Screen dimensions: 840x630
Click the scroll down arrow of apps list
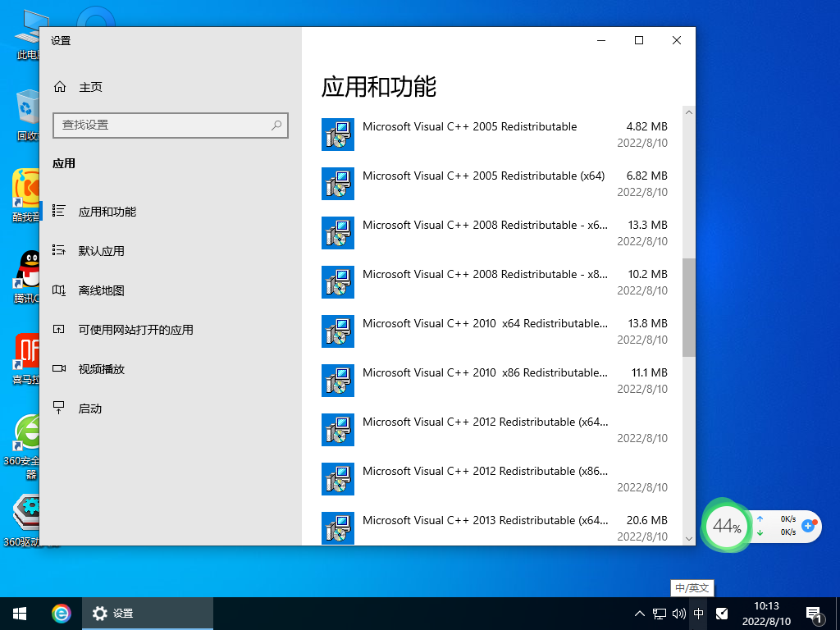(x=689, y=539)
